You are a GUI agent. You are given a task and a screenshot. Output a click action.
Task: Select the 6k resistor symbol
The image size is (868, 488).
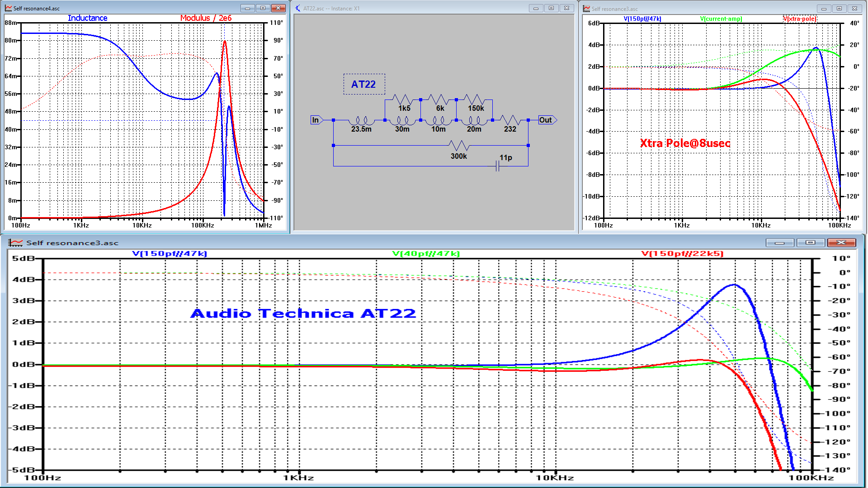[x=438, y=99]
